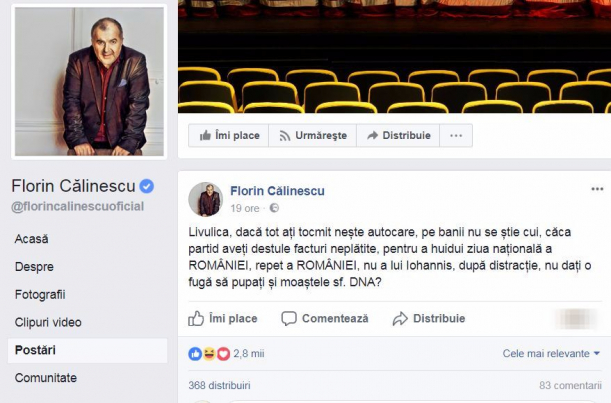Screen dimensions: 611x403
Task: Click the post privacy globe icon
Action: (x=275, y=208)
